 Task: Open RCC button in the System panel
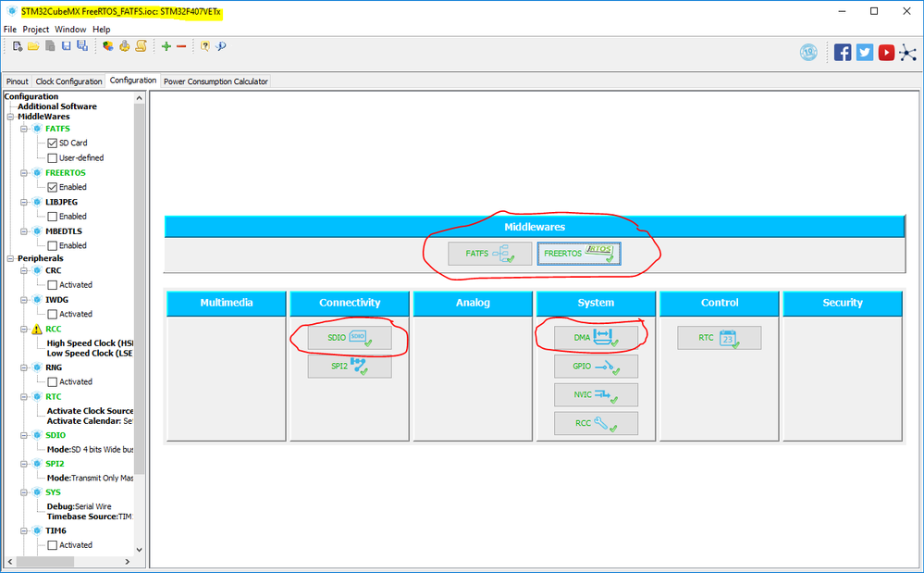pos(596,423)
